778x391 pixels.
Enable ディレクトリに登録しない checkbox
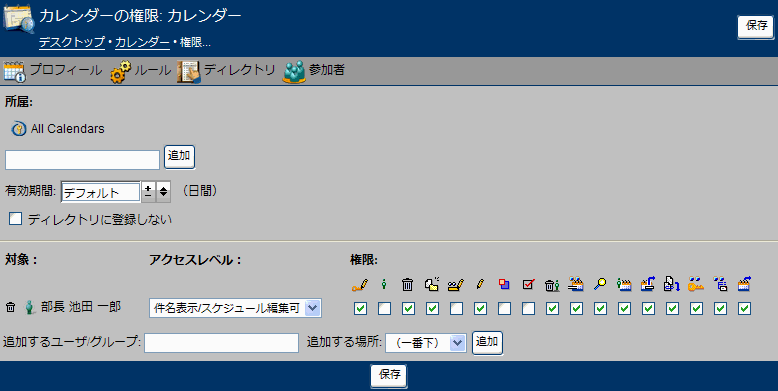[x=15, y=219]
